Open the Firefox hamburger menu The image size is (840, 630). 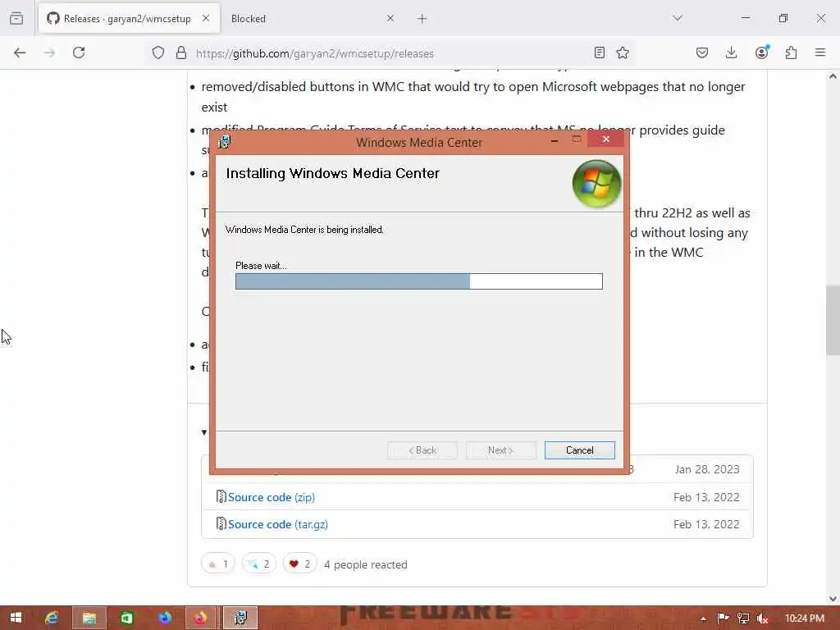point(820,52)
